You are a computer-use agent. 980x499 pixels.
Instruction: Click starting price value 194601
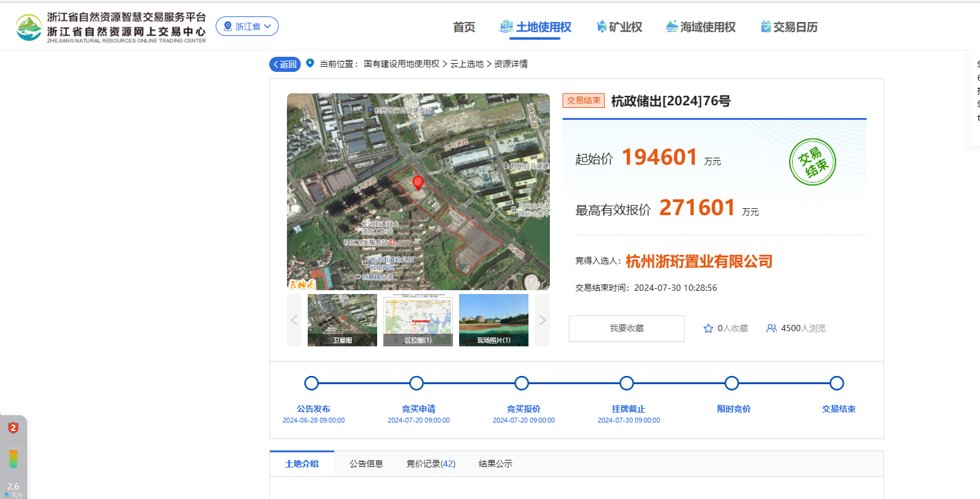[660, 157]
